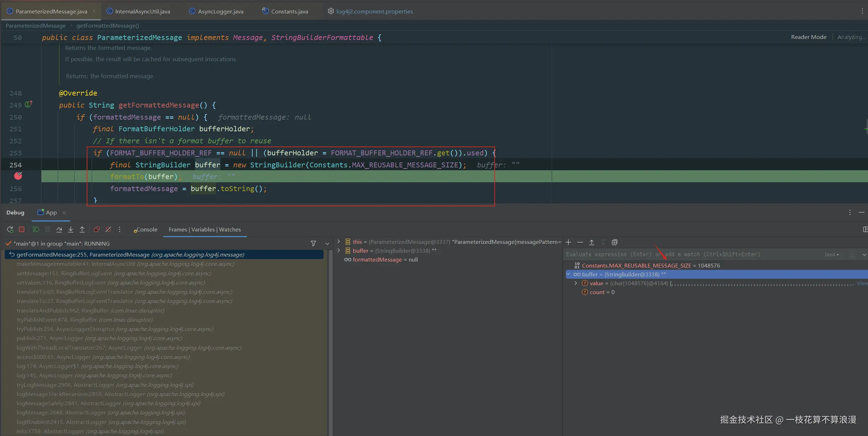
Task: Add a new watch with plus icon
Action: tap(568, 242)
